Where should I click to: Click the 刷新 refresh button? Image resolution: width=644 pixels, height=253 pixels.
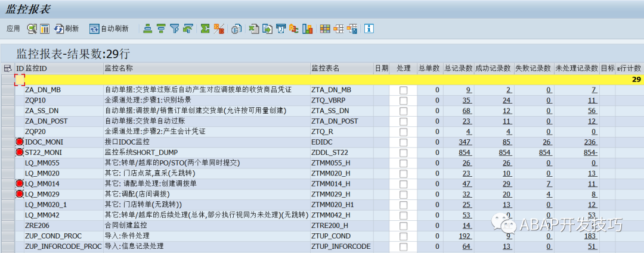[x=66, y=29]
